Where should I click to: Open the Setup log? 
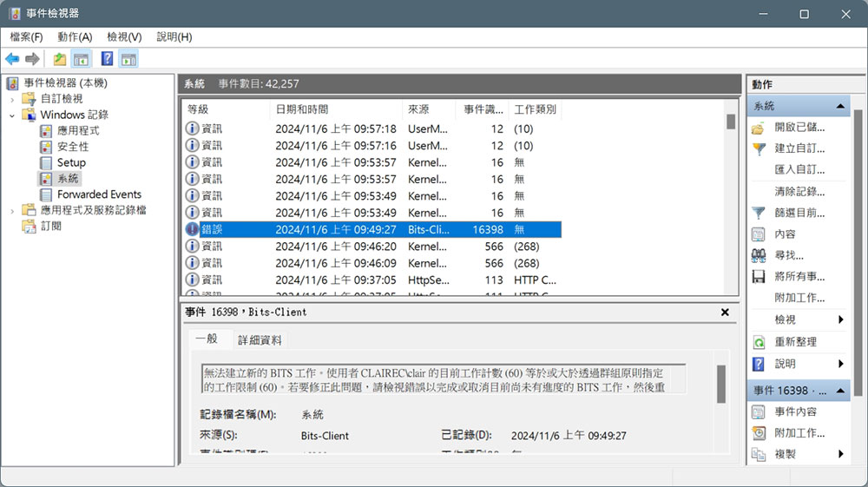pyautogui.click(x=71, y=162)
